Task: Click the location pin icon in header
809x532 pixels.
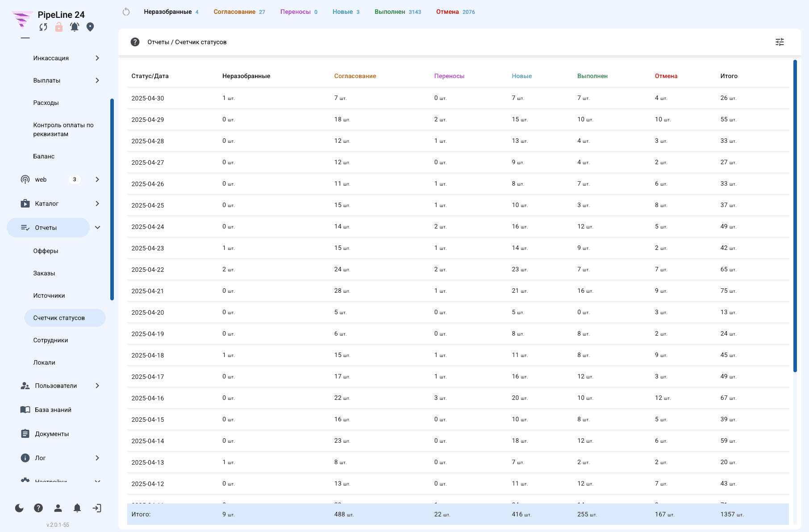Action: (x=90, y=27)
